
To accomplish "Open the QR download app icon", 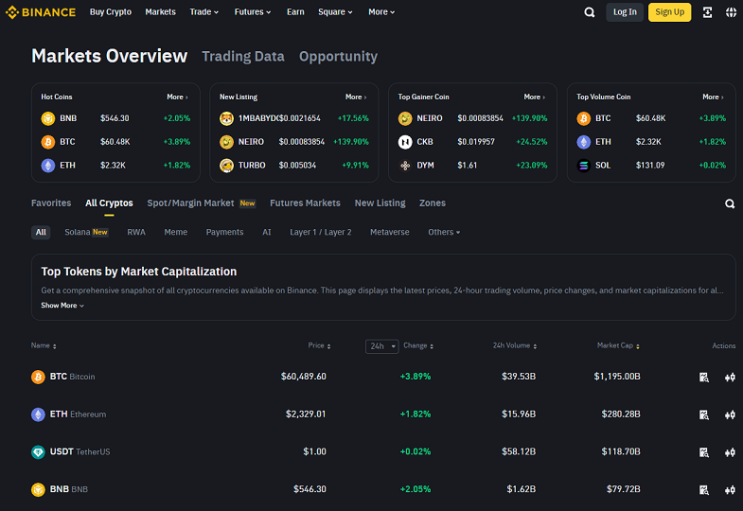I will tap(707, 12).
